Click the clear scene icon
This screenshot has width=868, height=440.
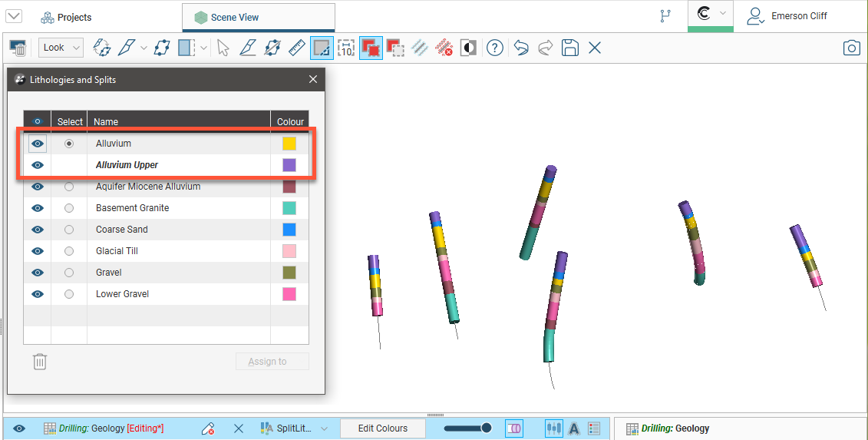[x=18, y=48]
